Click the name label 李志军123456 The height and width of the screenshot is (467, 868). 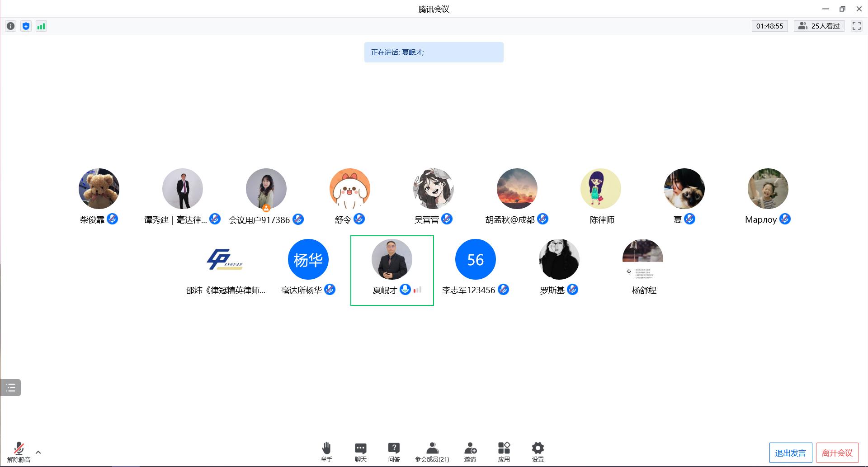[x=469, y=291]
